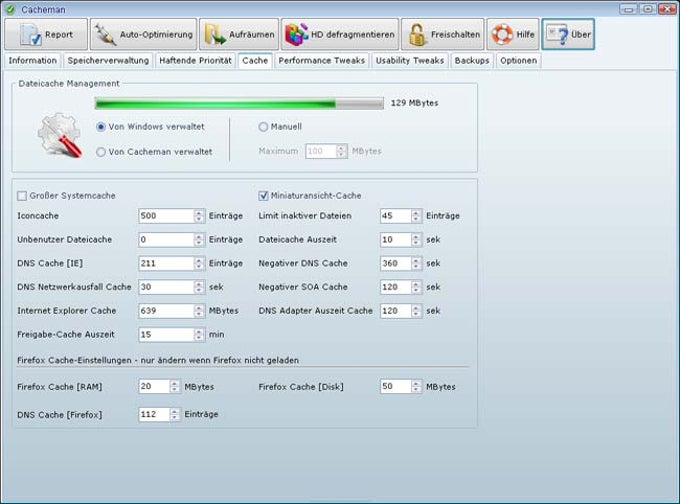
Task: Click DNS Netzwerkausfall Cache spinner arrows
Action: [x=199, y=287]
